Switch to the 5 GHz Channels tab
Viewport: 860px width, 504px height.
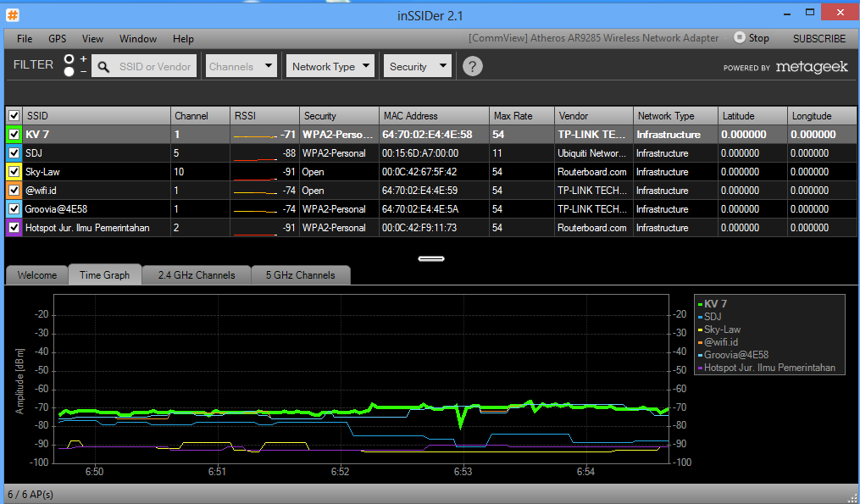[301, 275]
